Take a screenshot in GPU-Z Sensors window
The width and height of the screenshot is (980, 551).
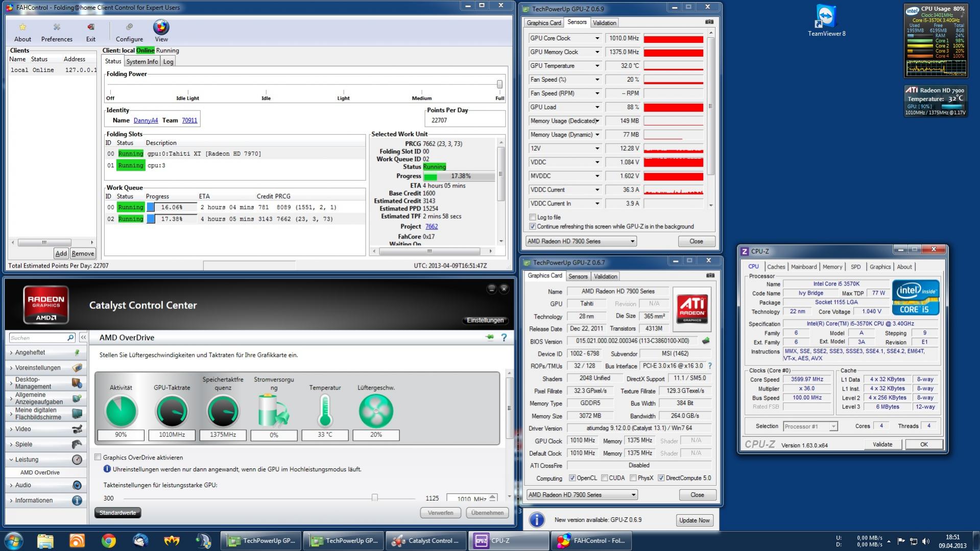coord(709,22)
